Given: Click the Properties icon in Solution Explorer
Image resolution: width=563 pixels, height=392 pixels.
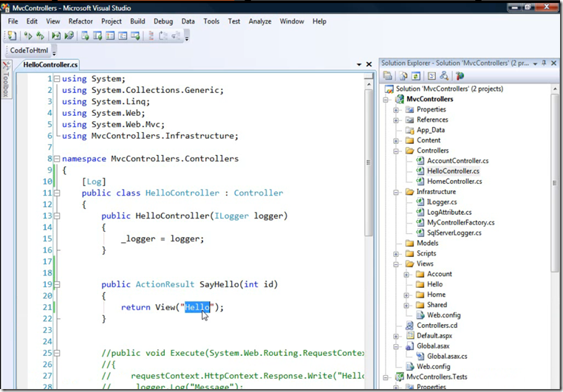Looking at the screenshot, I should click(x=387, y=76).
